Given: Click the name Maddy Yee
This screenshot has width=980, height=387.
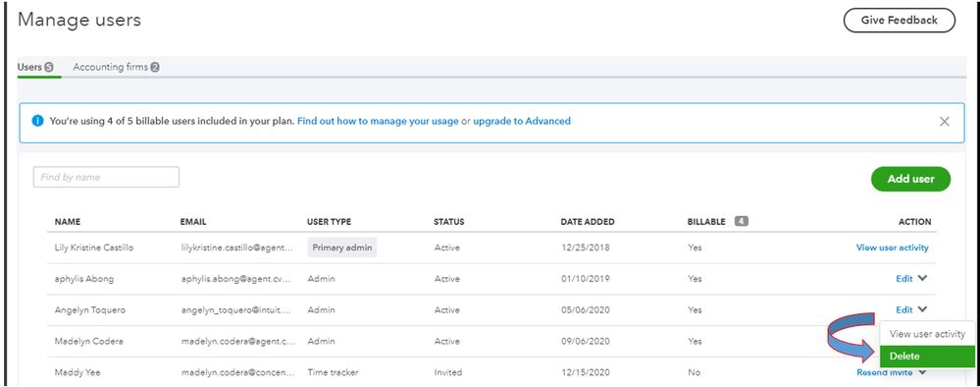Looking at the screenshot, I should click(x=77, y=372).
